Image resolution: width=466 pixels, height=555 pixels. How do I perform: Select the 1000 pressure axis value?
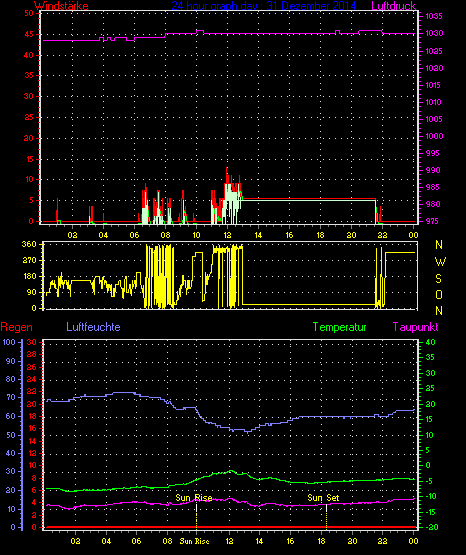[434, 136]
